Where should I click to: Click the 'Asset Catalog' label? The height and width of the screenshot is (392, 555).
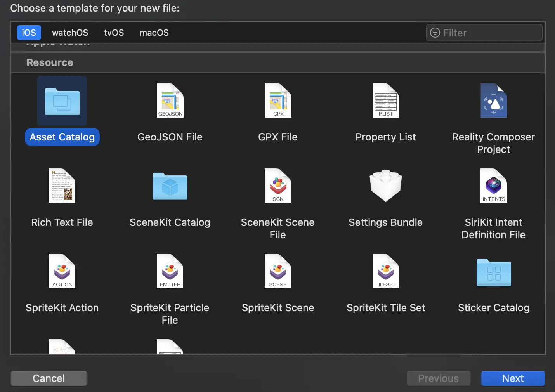(x=62, y=137)
